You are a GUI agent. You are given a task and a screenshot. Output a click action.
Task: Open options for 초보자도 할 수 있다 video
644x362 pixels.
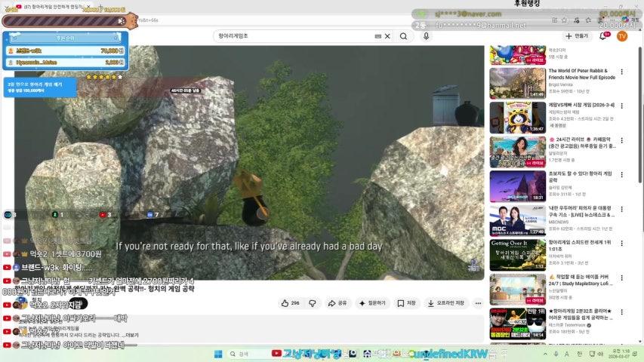(x=622, y=175)
